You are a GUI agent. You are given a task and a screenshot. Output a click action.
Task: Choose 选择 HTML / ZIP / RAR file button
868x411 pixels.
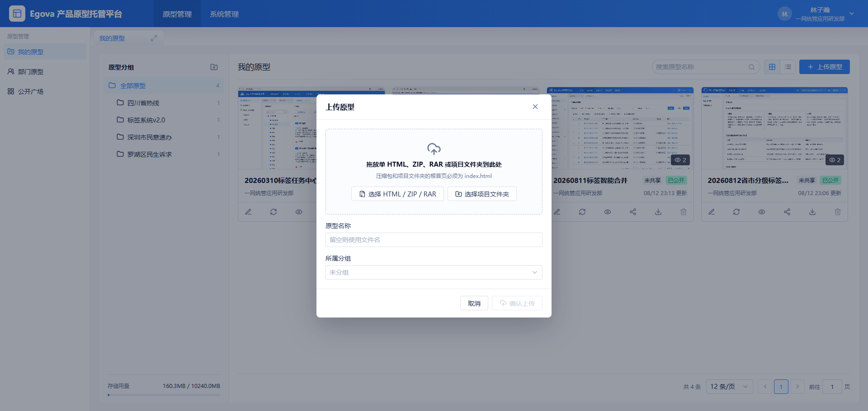tap(397, 194)
